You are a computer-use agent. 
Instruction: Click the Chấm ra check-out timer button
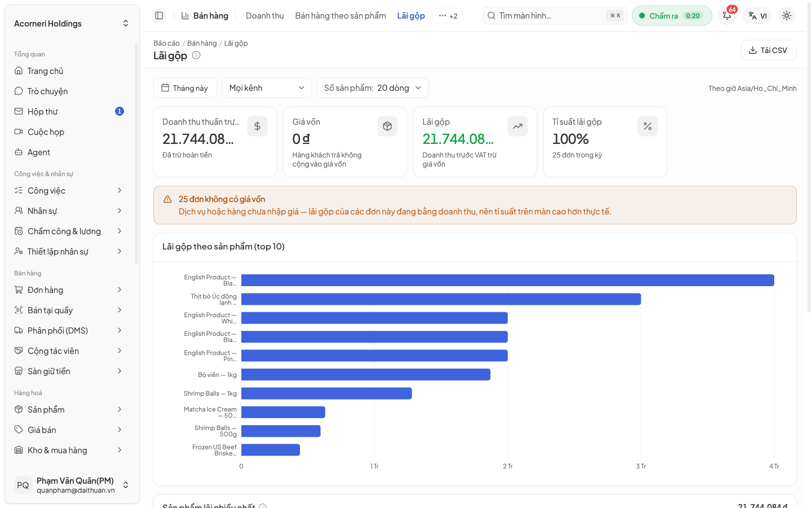point(672,16)
